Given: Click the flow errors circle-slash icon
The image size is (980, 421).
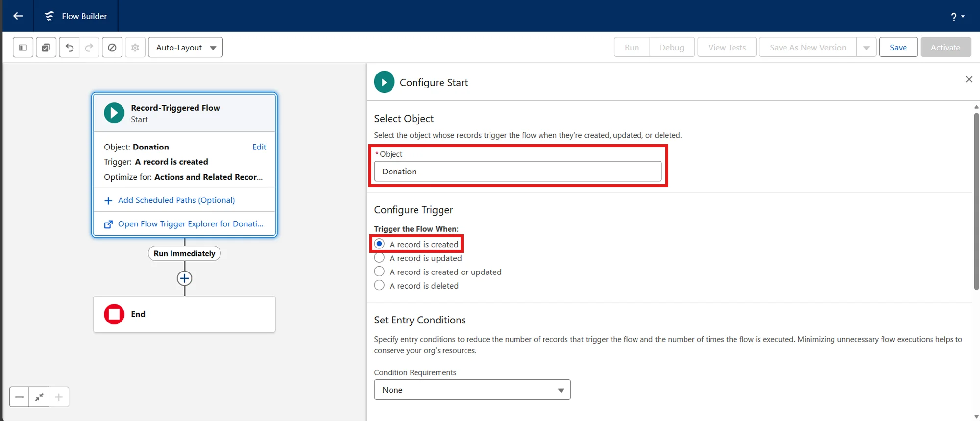Looking at the screenshot, I should click(112, 48).
